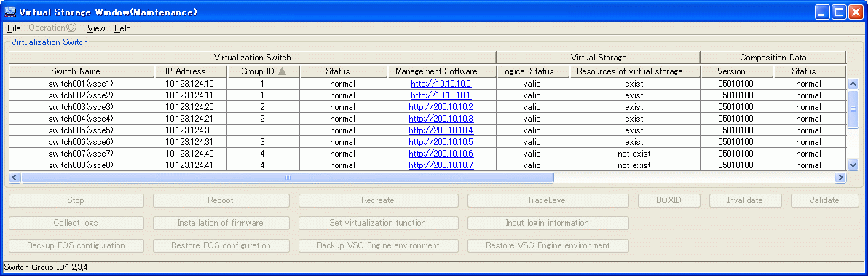868x276 pixels.
Task: Click the Virtual Storage Window title bar icon
Action: click(x=9, y=11)
